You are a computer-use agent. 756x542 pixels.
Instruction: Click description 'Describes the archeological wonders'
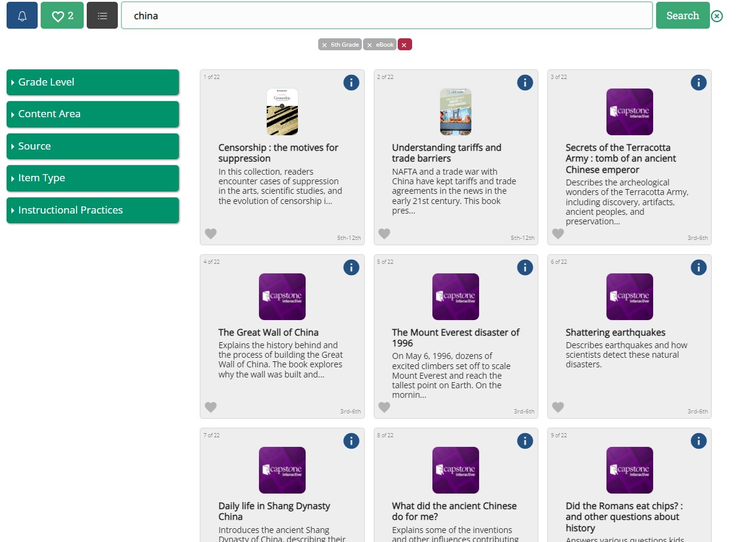627,202
